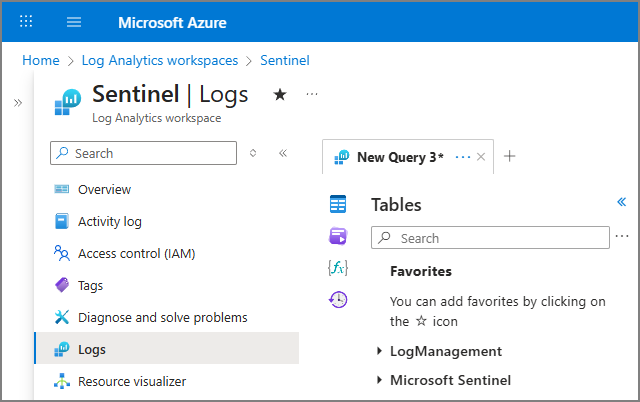The width and height of the screenshot is (640, 402).
Task: Expand the LogManagement table group
Action: [379, 351]
